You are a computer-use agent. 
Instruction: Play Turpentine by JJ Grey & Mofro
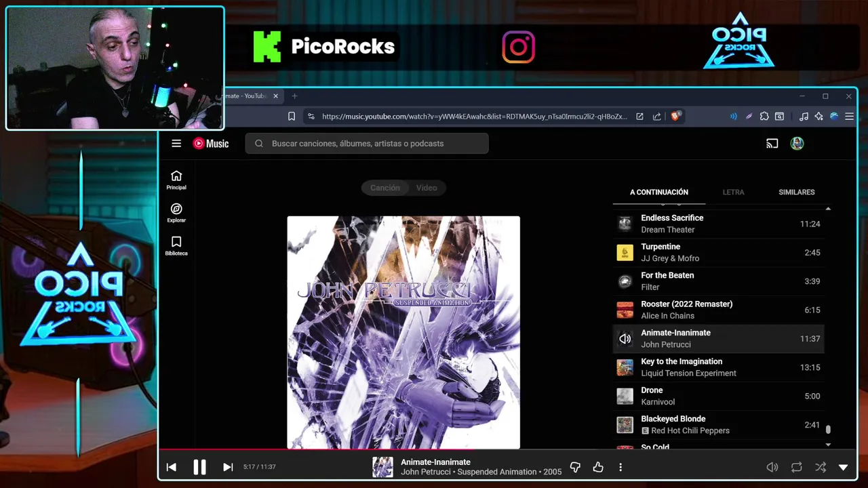pos(719,252)
